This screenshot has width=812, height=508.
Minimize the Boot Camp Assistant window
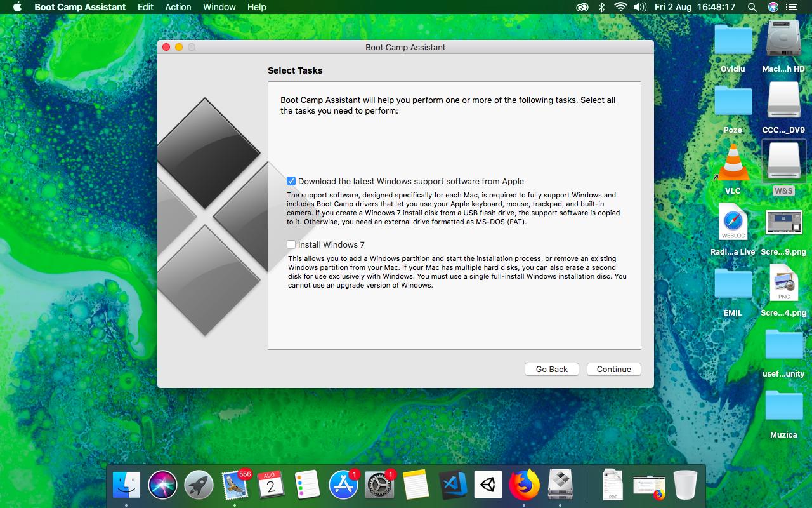[x=179, y=47]
